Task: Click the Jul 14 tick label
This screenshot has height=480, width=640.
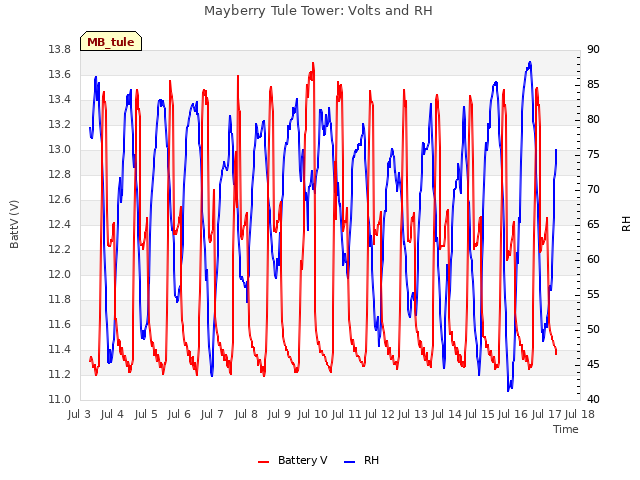Action: [446, 414]
